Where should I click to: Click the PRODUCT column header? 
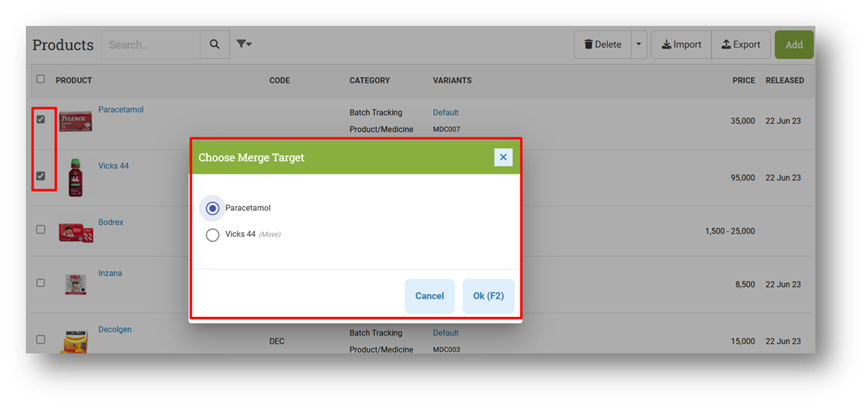click(x=74, y=80)
